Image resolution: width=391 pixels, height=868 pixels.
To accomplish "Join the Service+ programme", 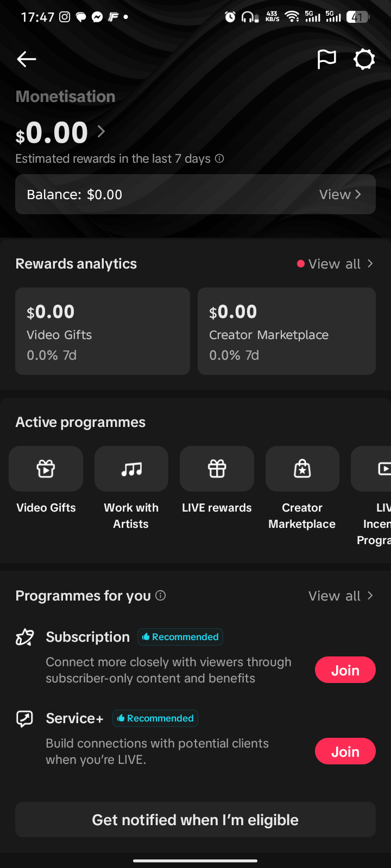I will point(345,751).
